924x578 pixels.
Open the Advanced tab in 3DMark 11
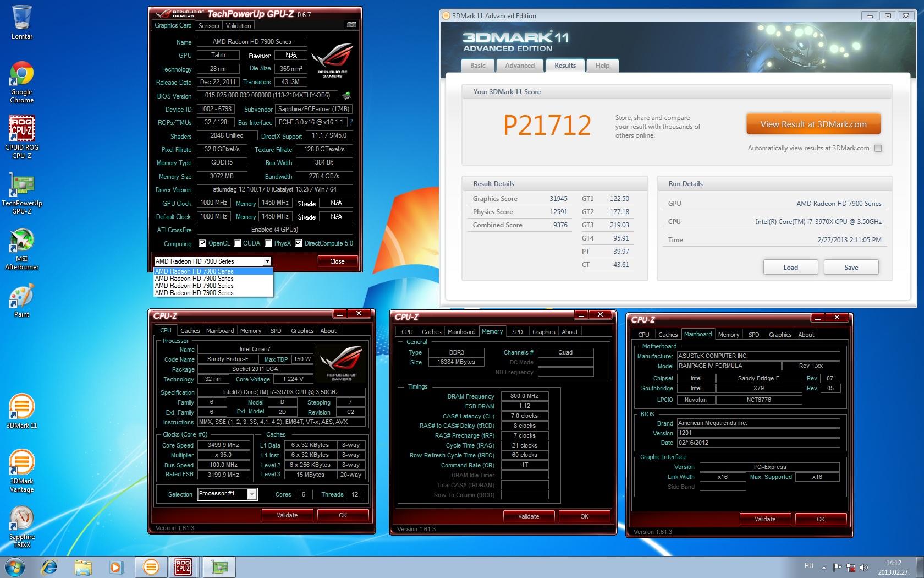520,66
